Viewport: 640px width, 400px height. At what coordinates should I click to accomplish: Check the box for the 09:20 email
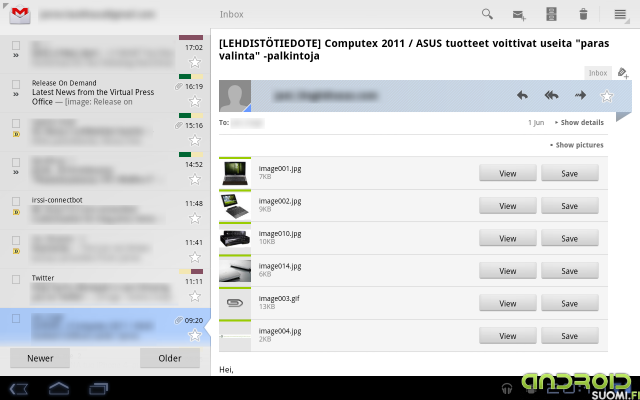[x=16, y=318]
